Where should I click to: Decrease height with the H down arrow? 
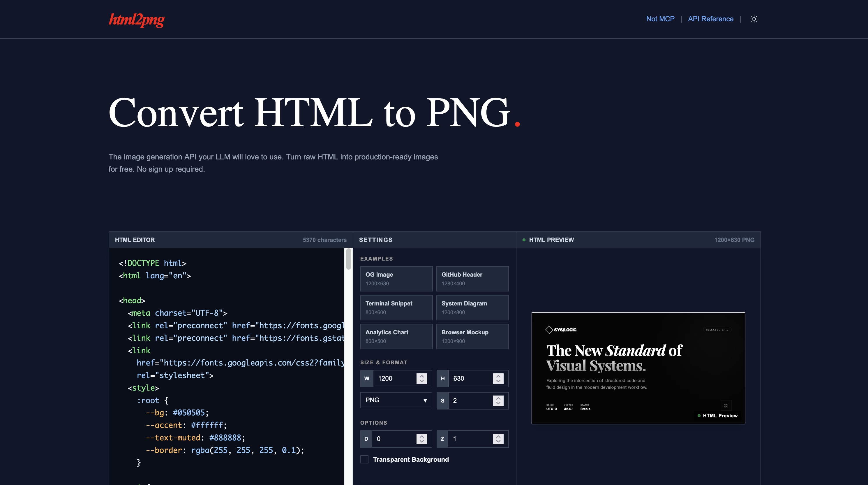[498, 381]
